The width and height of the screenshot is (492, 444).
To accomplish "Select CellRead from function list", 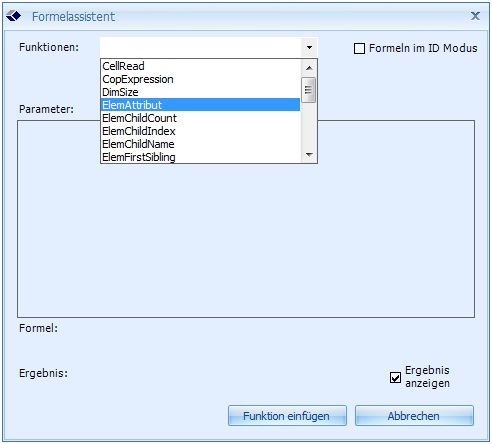I will (x=200, y=66).
